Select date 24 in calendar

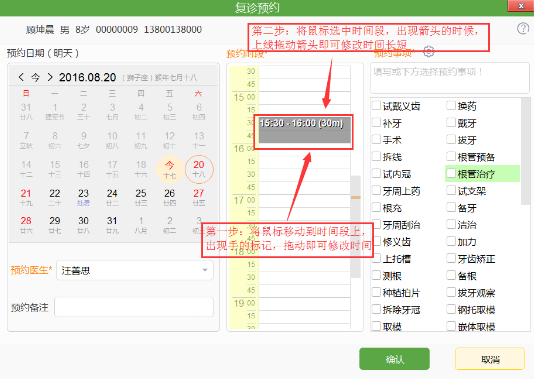point(112,197)
